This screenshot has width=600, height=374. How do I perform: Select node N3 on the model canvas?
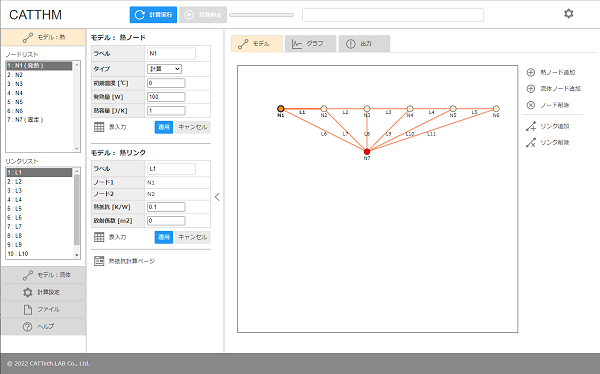pyautogui.click(x=367, y=109)
